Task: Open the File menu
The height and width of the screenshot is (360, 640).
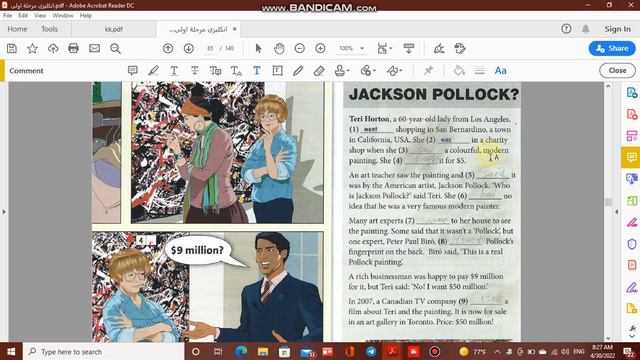Action: 7,16
